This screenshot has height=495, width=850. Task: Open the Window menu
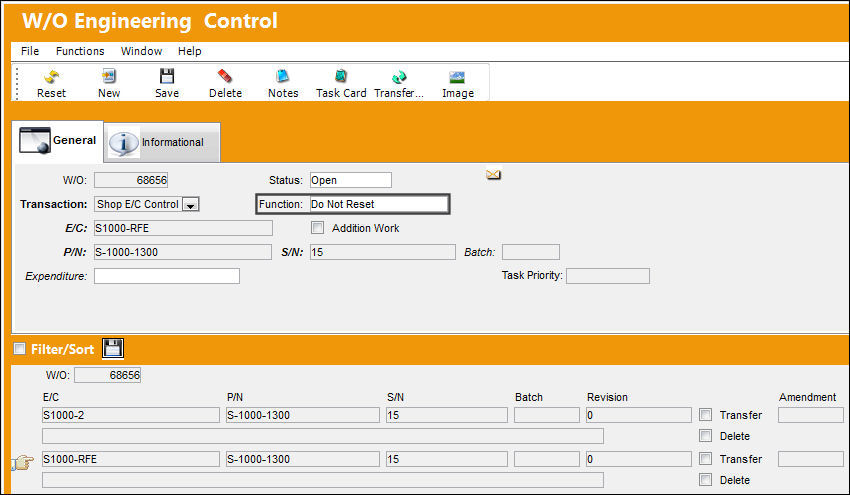pos(141,51)
